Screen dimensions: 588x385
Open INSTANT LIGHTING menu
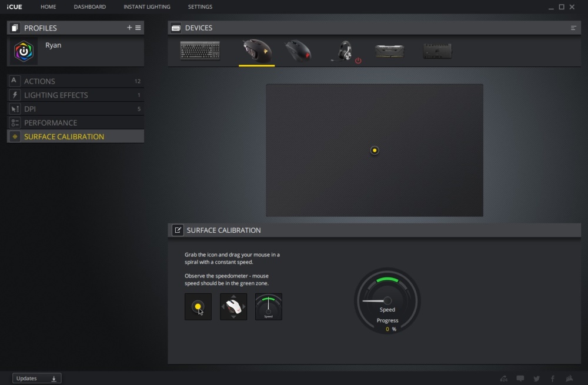point(146,6)
